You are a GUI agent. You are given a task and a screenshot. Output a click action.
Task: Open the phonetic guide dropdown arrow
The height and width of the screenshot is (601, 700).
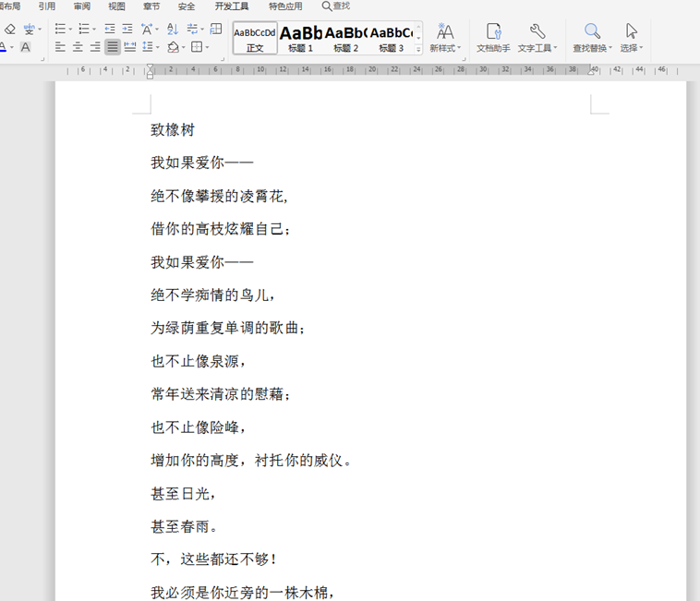click(40, 30)
